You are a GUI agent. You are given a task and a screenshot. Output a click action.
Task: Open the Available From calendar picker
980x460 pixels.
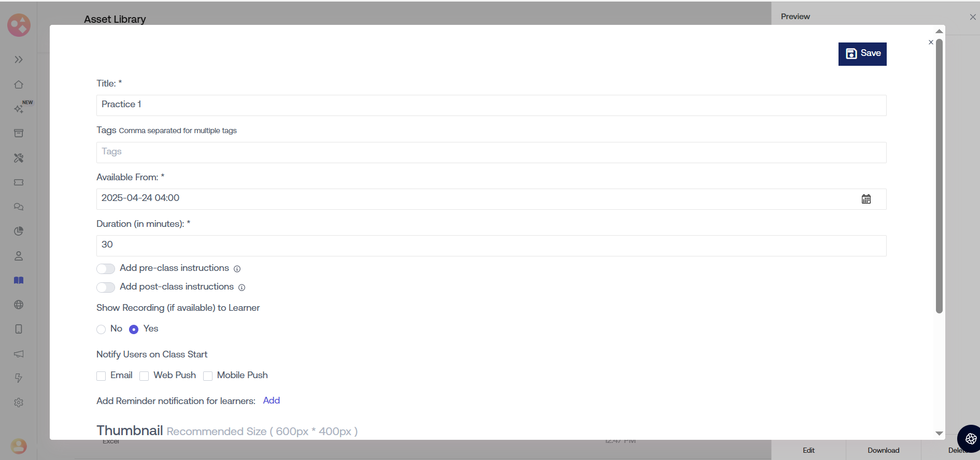coord(866,199)
